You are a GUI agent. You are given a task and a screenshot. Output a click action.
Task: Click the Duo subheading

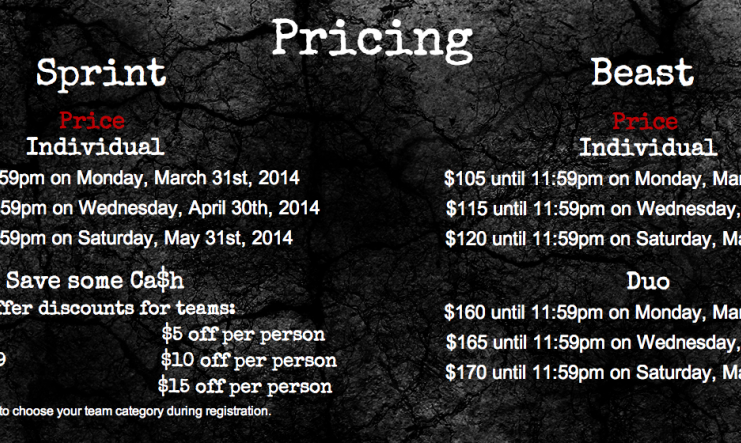(648, 281)
